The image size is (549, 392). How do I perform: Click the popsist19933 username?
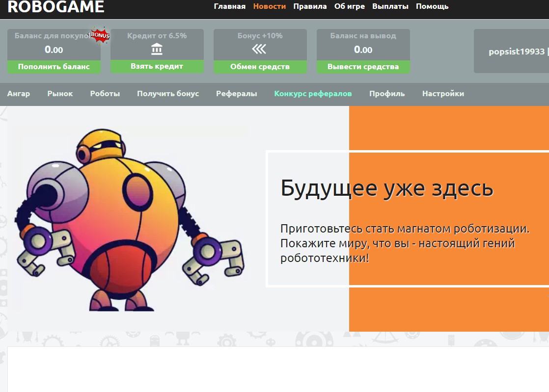516,52
